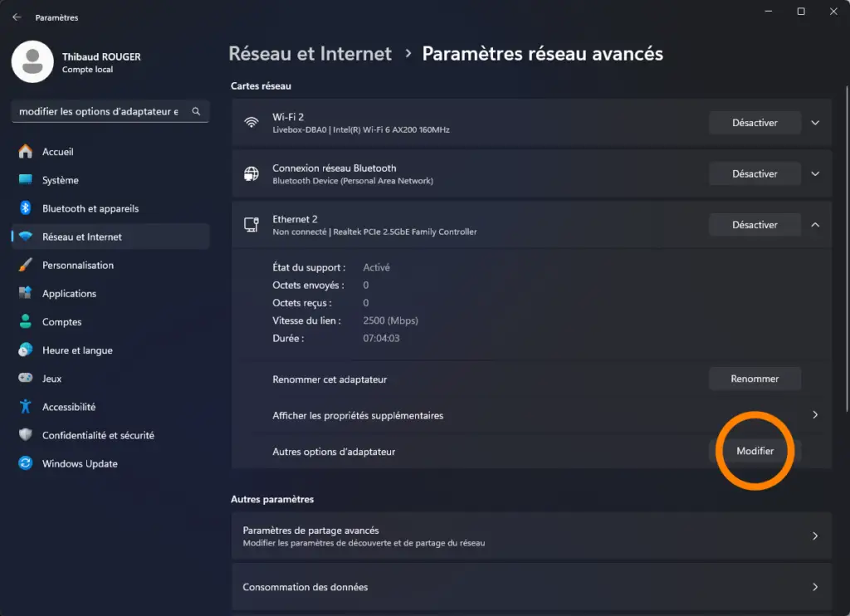Click the settings search field

110,111
